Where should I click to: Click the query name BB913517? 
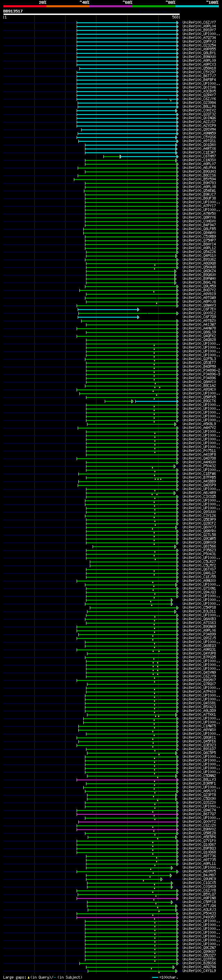coord(13,11)
